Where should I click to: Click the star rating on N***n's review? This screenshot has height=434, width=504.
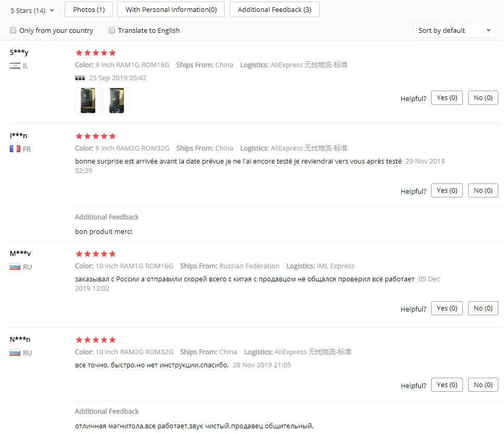(95, 340)
